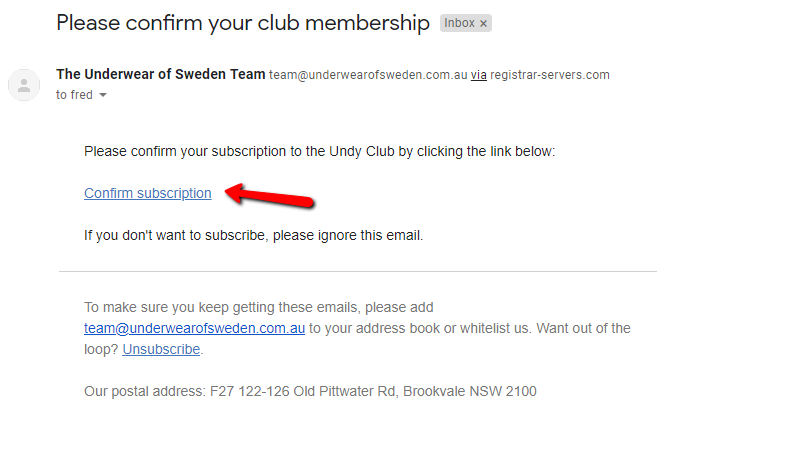
Task: Click the red arrow annotation
Action: 270,196
